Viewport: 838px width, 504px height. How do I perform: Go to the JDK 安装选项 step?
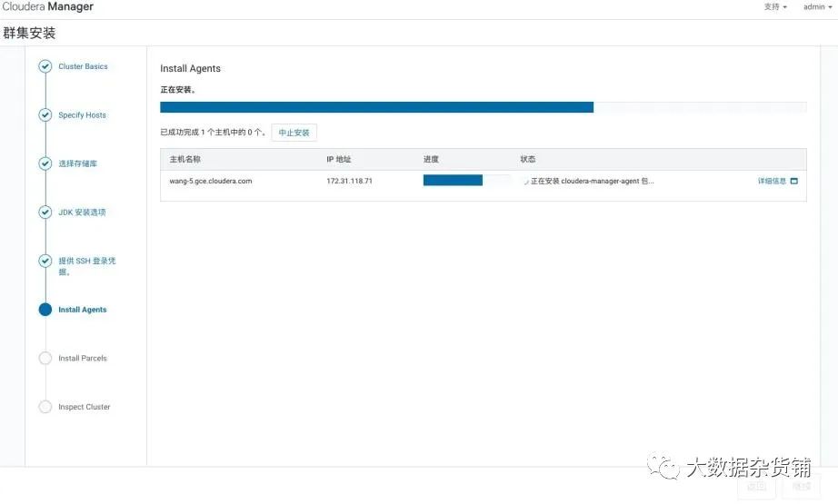(x=83, y=212)
